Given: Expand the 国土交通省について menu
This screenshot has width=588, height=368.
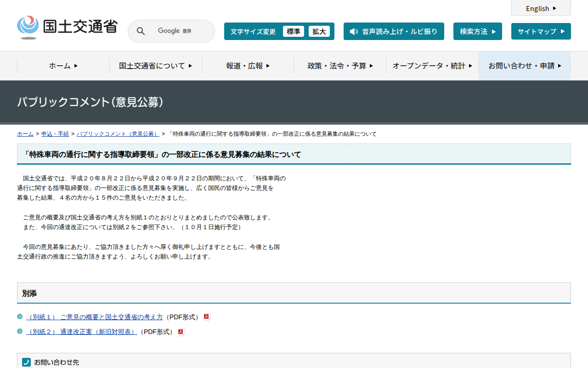Looking at the screenshot, I should pos(155,66).
